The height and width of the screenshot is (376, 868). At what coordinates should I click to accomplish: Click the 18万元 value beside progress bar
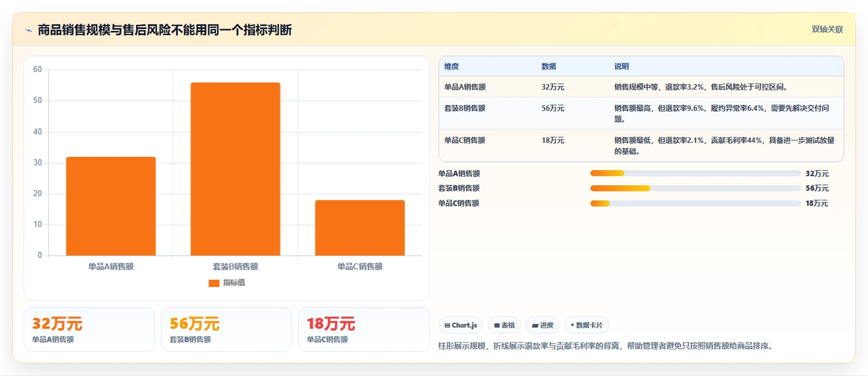tap(817, 203)
